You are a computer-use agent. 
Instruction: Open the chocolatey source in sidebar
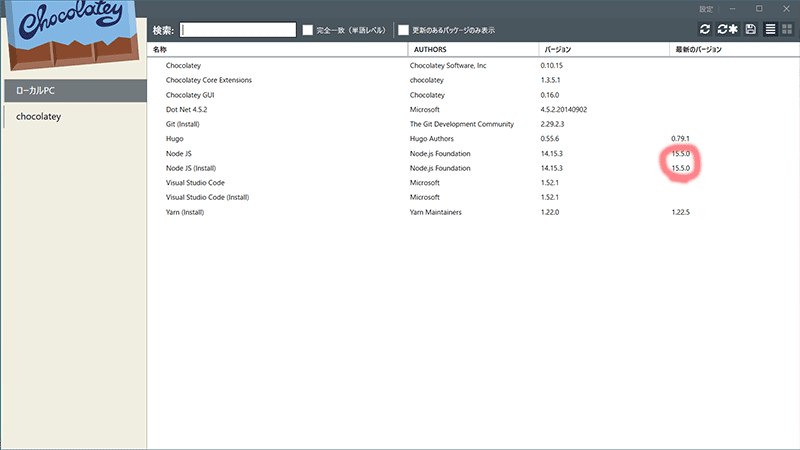(76, 116)
